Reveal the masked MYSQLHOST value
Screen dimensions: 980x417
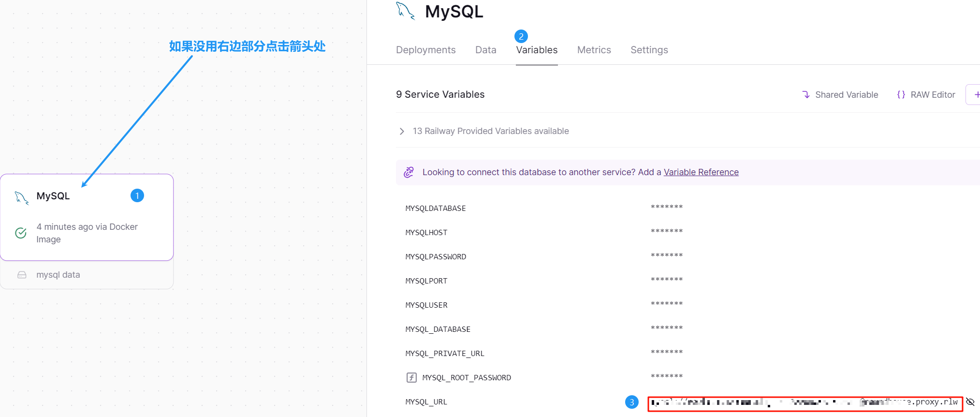667,232
